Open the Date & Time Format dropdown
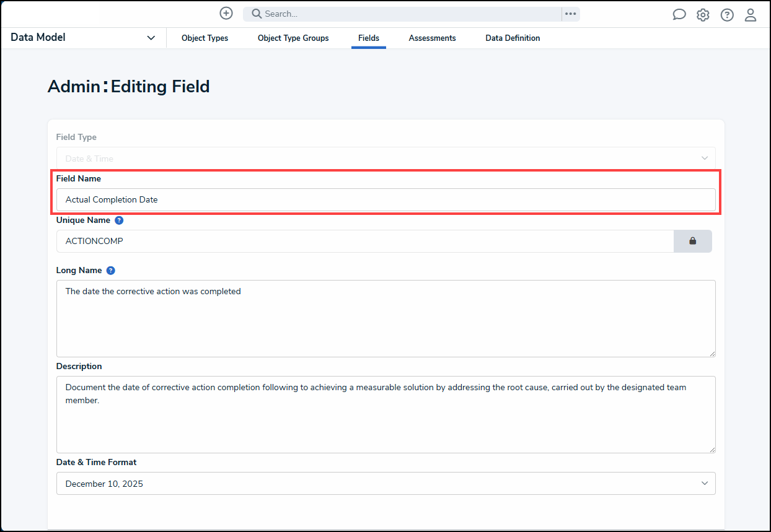771x532 pixels. (x=385, y=484)
